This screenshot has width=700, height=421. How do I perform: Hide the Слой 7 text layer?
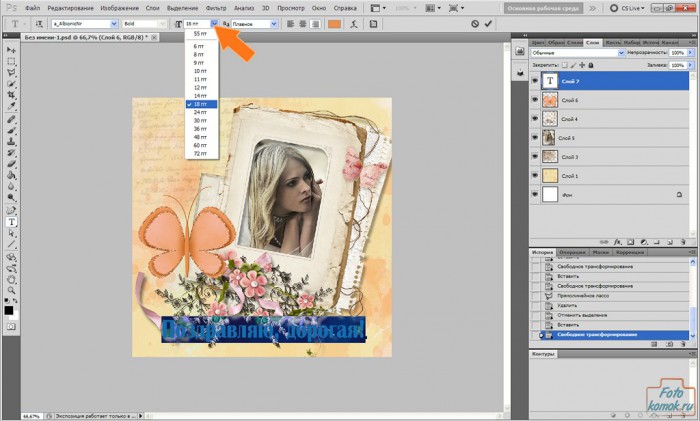click(534, 82)
